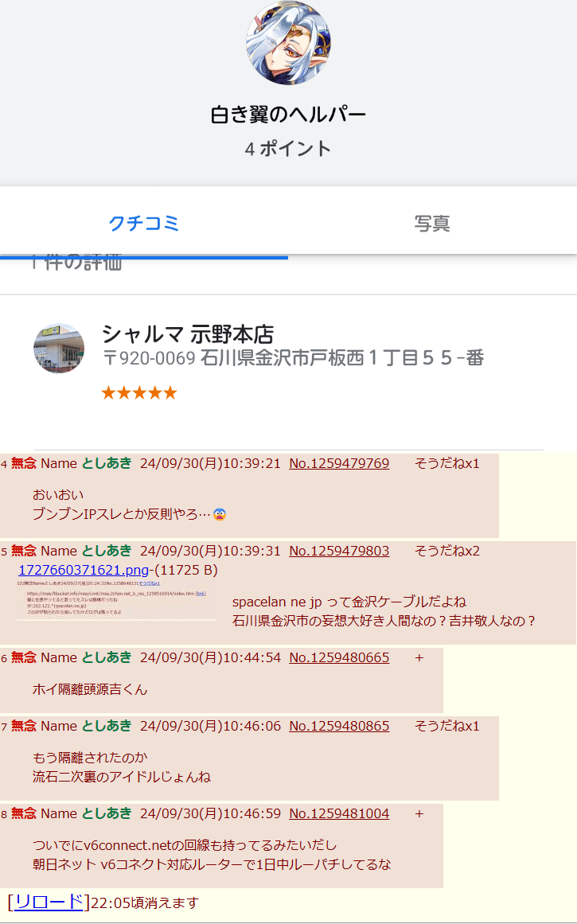This screenshot has height=924, width=577.
Task: Click the 4 ポイント label
Action: [288, 149]
